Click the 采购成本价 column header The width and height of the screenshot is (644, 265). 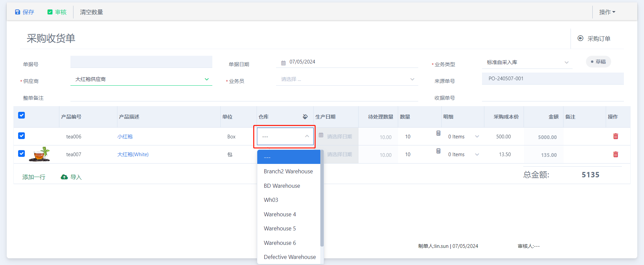coord(506,117)
